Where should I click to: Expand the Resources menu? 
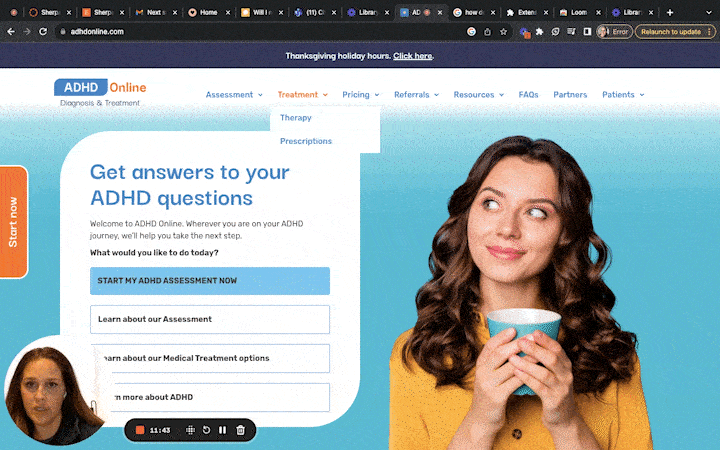click(x=479, y=95)
